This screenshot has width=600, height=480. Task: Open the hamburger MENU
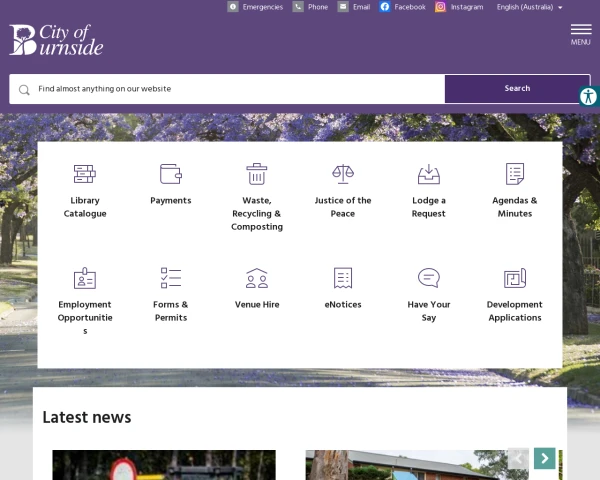580,34
